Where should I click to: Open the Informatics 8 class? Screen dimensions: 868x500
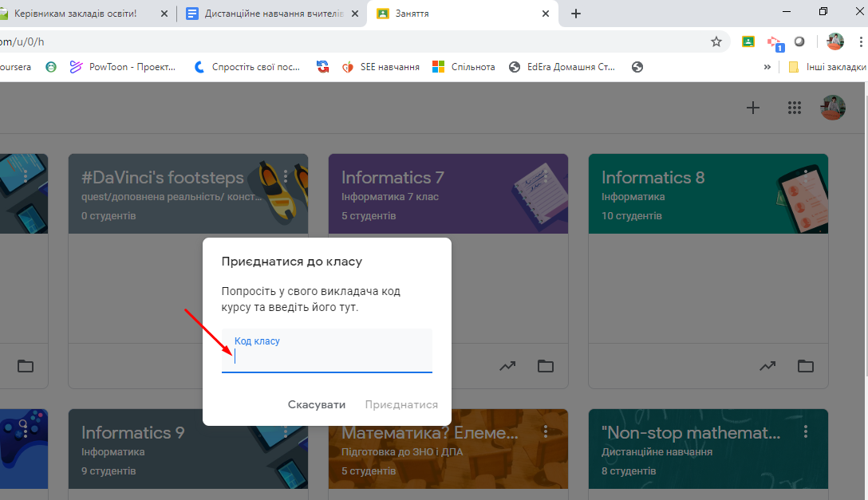[x=653, y=177]
